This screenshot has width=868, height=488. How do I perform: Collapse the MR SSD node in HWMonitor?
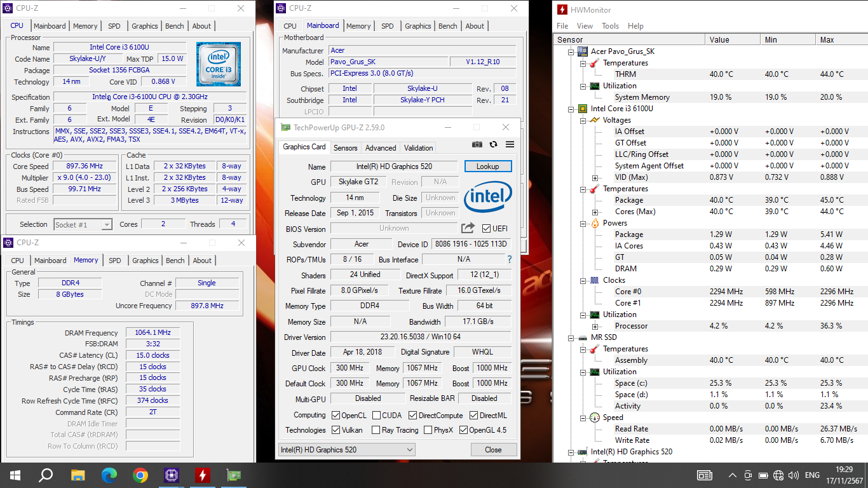tap(571, 337)
